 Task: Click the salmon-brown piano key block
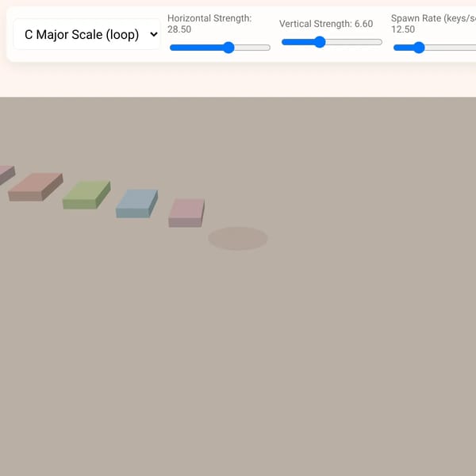coord(36,186)
